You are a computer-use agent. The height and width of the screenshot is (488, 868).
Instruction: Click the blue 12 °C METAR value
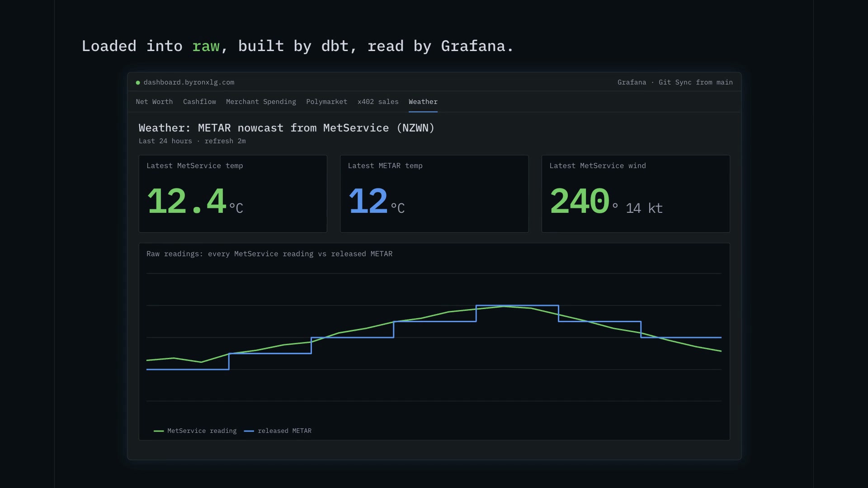(377, 201)
